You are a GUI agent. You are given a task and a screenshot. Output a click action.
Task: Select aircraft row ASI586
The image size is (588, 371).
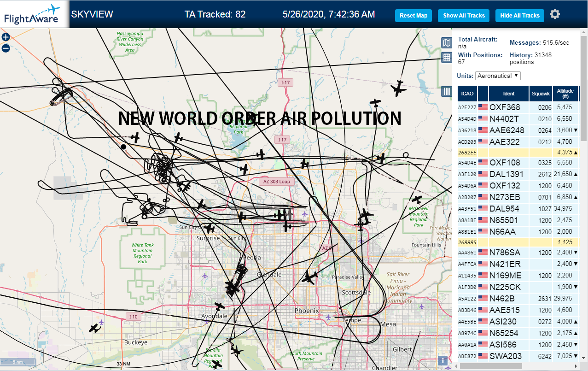coord(518,345)
